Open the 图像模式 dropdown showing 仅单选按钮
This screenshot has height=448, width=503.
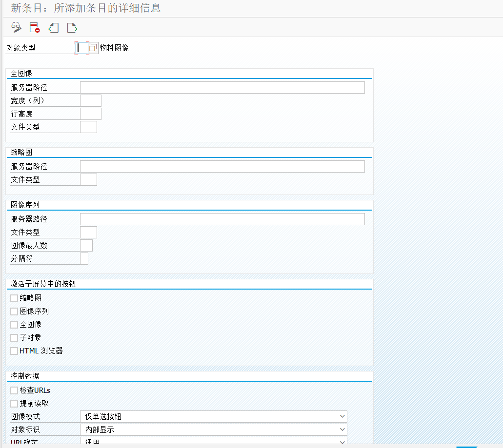[213, 416]
